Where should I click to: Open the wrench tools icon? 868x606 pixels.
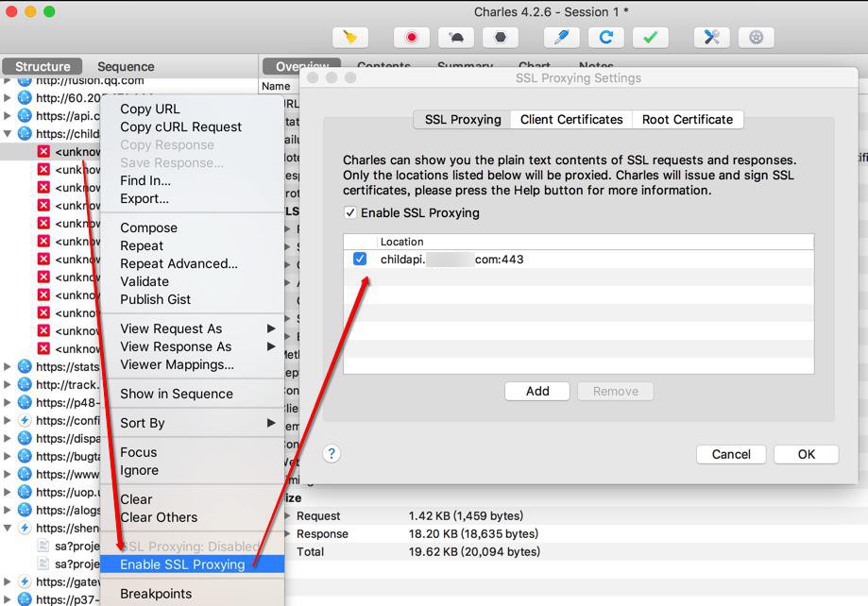coord(712,37)
